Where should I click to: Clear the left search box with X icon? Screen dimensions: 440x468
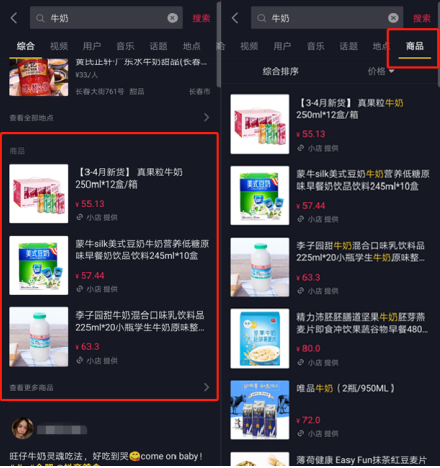(x=172, y=18)
